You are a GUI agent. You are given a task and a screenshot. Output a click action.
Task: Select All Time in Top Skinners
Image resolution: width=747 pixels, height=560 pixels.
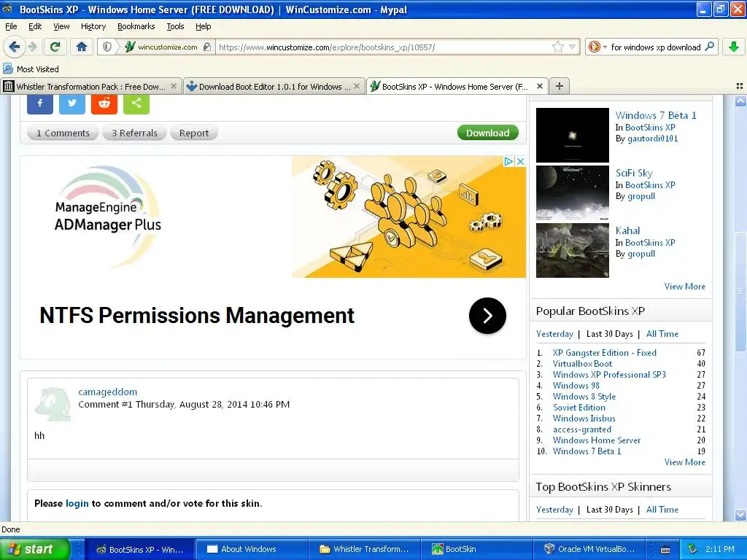(662, 510)
